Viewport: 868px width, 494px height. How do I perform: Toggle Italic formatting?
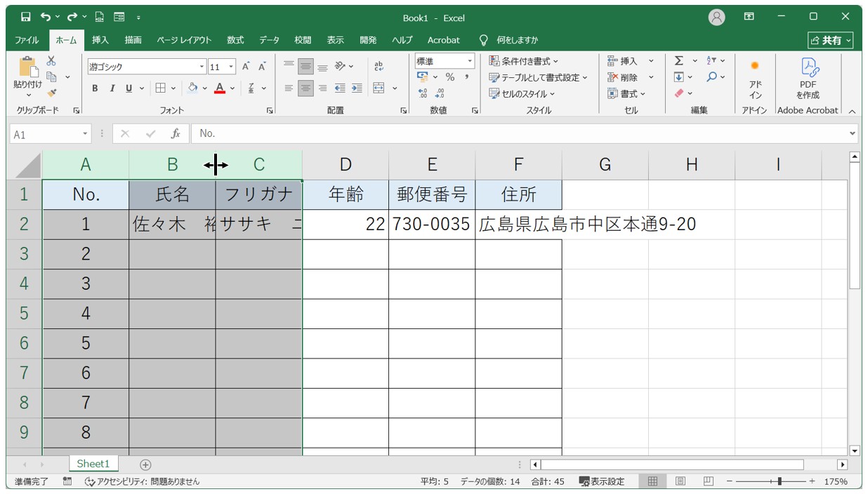[x=112, y=88]
